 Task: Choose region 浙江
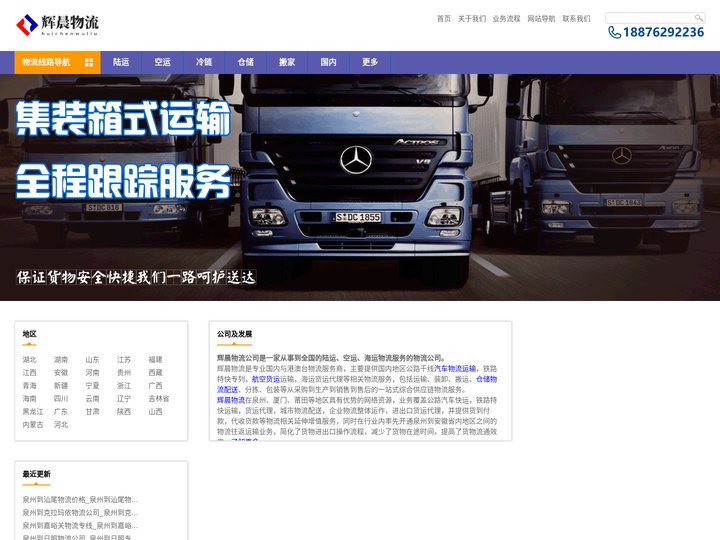pos(124,386)
